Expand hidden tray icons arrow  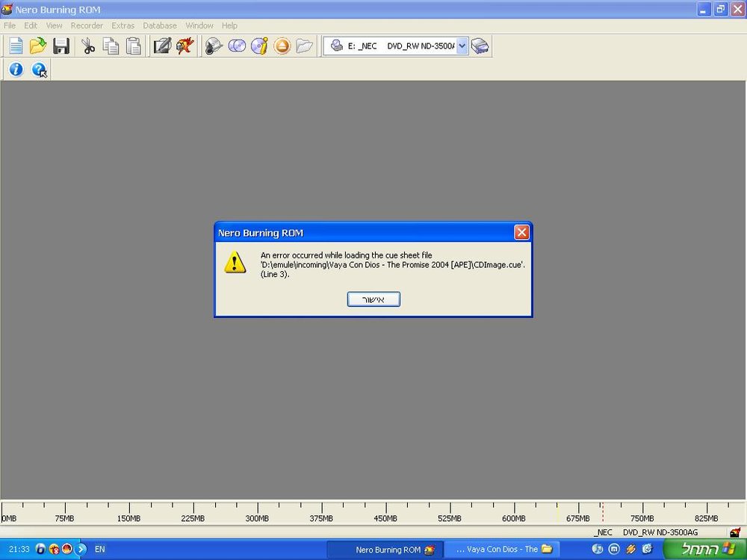[x=81, y=549]
